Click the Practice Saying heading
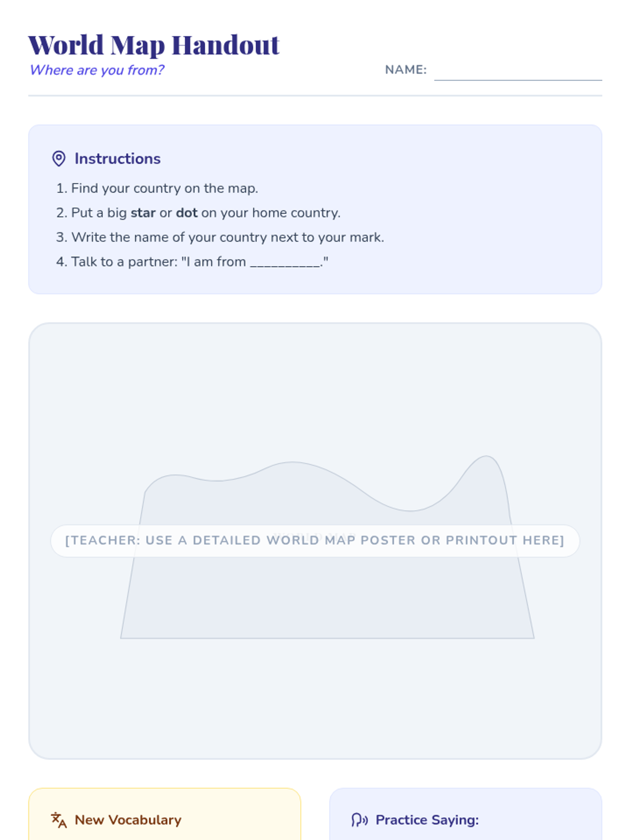Screen dimensions: 630x840 pos(427,820)
